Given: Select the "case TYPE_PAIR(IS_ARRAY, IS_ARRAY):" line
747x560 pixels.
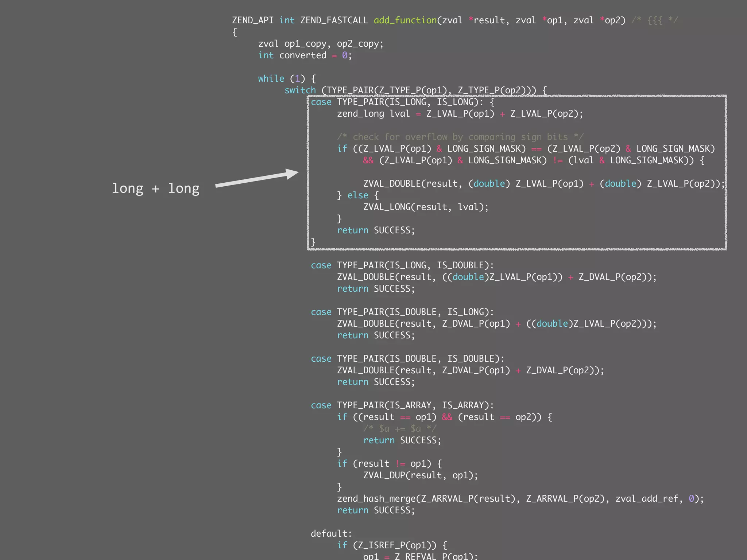Looking at the screenshot, I should point(402,405).
